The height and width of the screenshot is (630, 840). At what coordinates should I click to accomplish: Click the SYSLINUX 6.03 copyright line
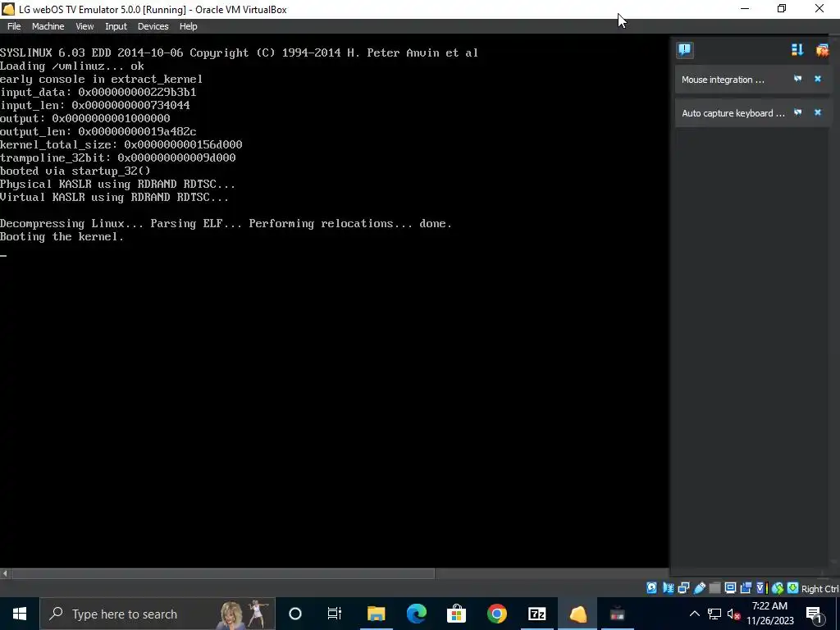point(239,52)
